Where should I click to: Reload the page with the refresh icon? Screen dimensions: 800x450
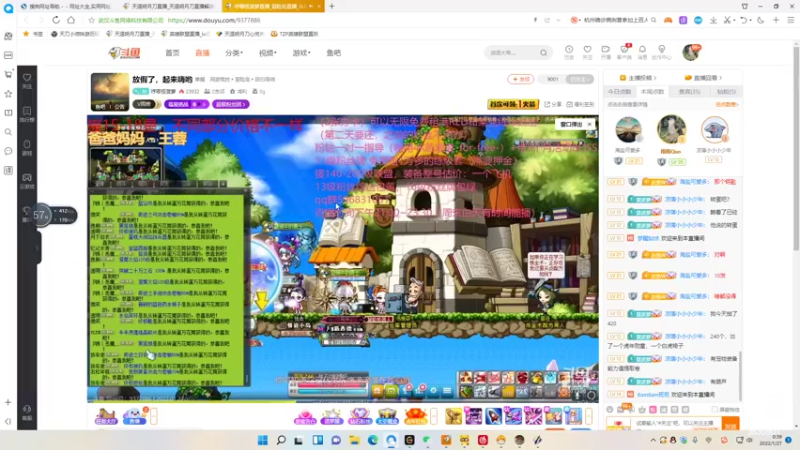(x=56, y=20)
